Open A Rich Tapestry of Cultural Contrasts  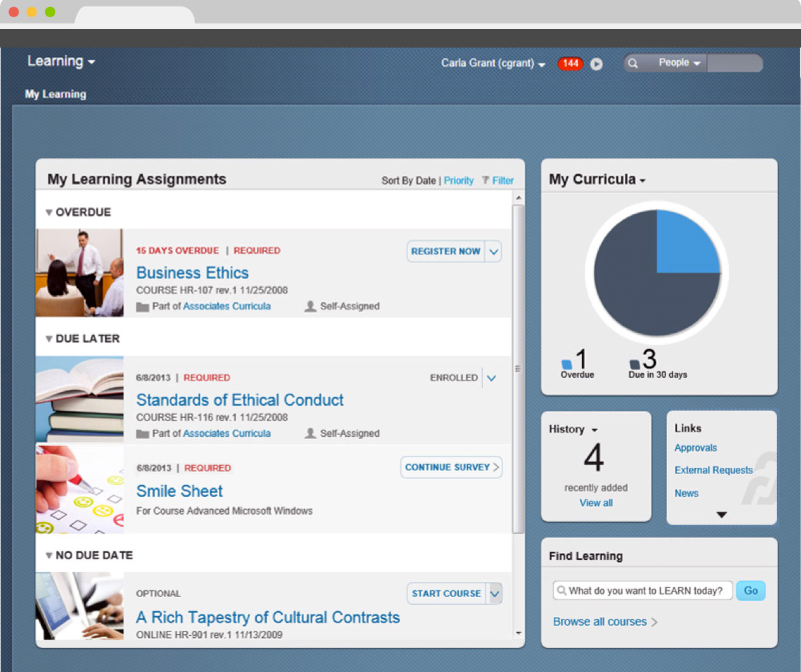(268, 617)
